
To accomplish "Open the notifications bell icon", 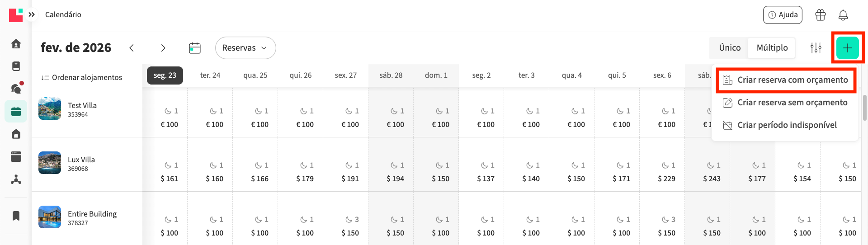I will pos(843,15).
